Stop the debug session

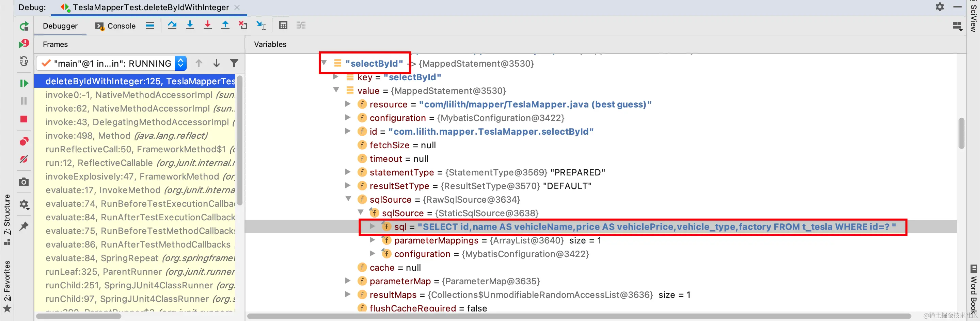(x=24, y=119)
